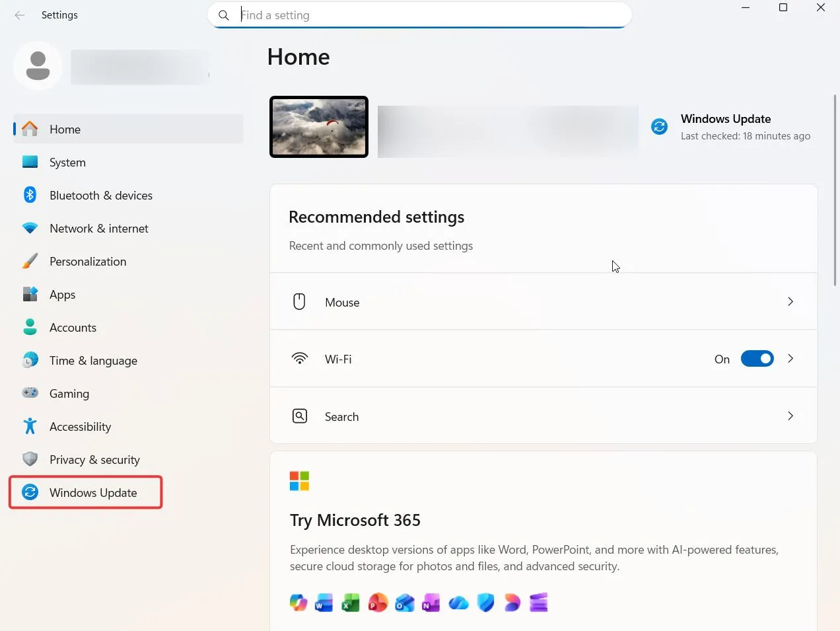Screen dimensions: 840x631
Task: Click the magnifier icon in the search box
Action: tap(224, 15)
